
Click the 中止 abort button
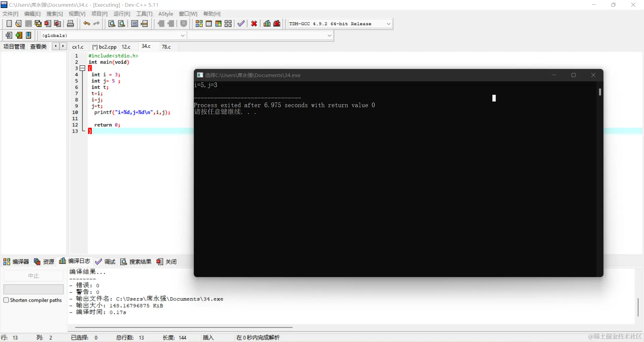pos(34,276)
